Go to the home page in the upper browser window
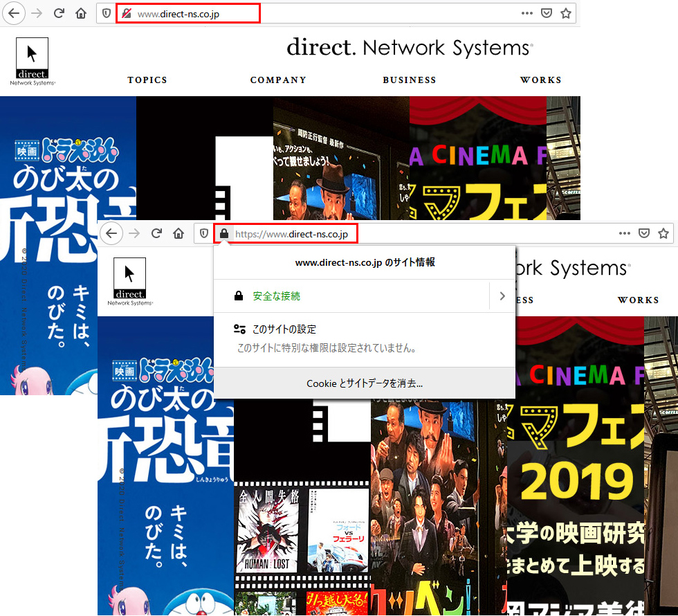 coord(81,13)
